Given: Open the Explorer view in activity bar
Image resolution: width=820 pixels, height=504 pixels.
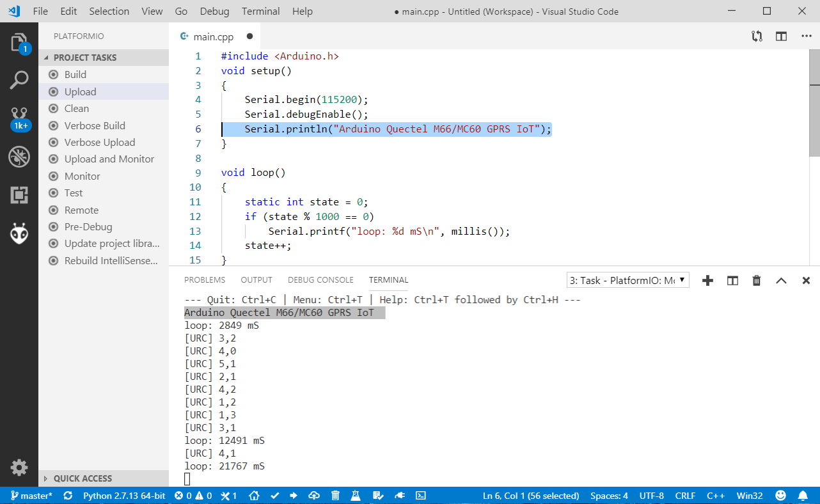Looking at the screenshot, I should [19, 43].
